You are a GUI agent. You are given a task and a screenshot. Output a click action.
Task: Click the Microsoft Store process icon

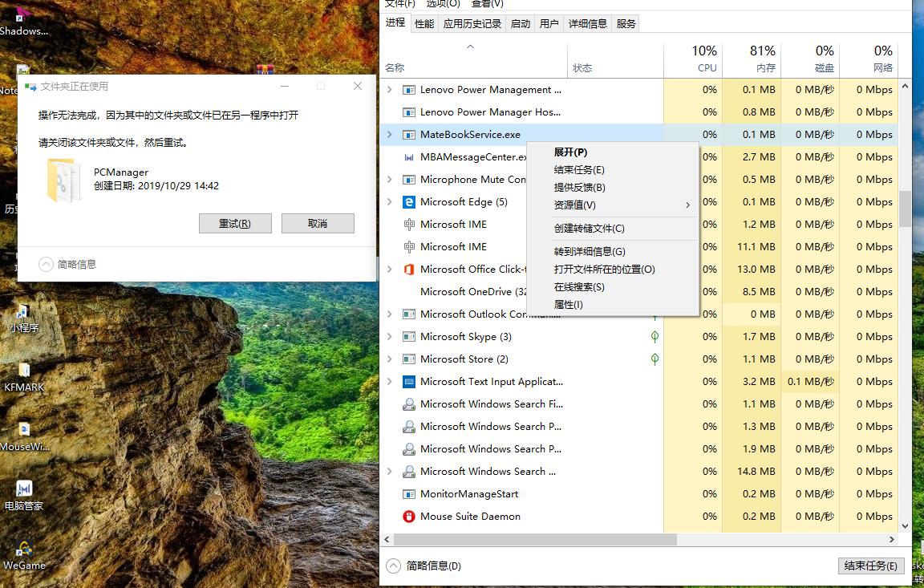[409, 359]
